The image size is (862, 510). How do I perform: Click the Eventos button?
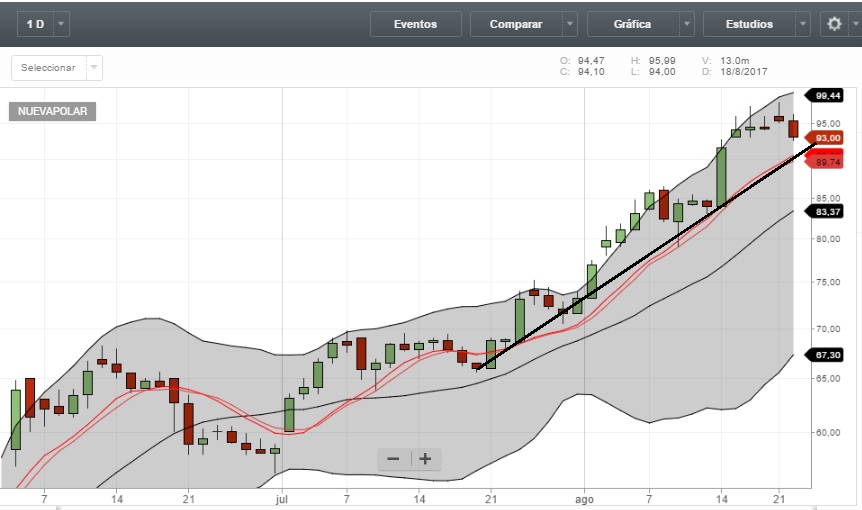tap(416, 24)
